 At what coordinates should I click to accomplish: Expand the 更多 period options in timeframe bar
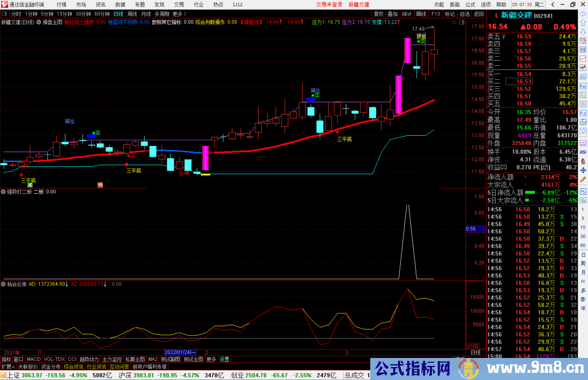[179, 14]
